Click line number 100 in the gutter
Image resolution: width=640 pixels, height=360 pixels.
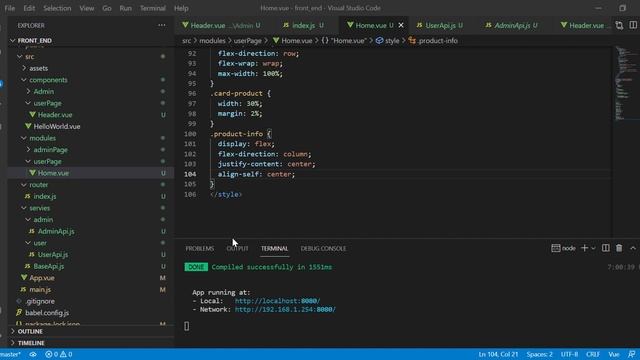pyautogui.click(x=190, y=134)
